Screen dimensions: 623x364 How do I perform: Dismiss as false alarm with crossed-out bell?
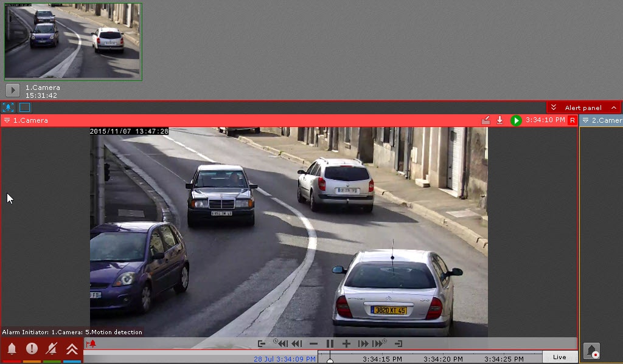pos(52,349)
